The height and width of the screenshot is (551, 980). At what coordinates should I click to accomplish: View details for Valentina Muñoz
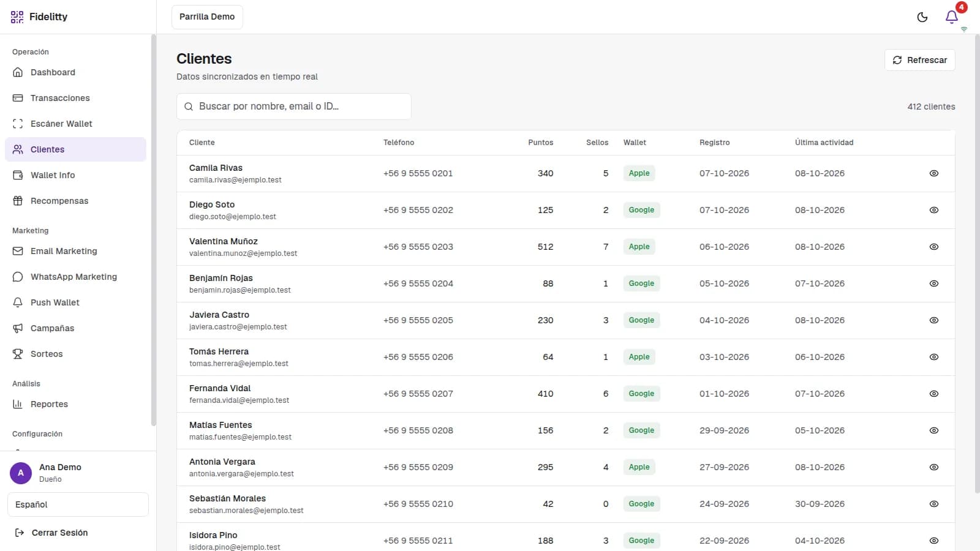(x=934, y=247)
